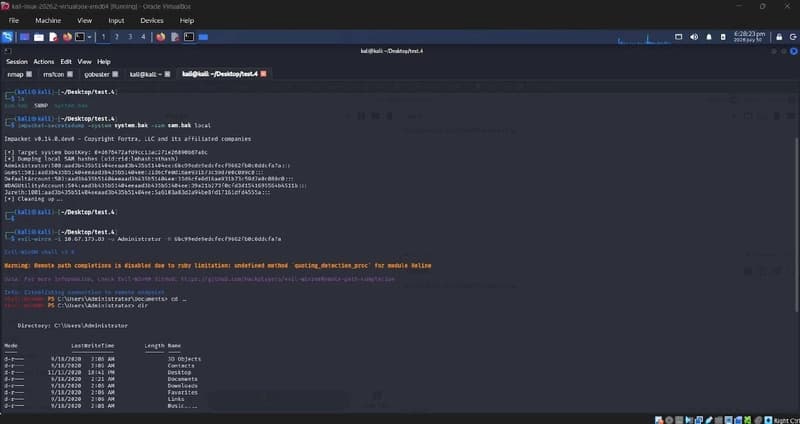This screenshot has width=800, height=424.
Task: Expand the terminal launcher dropdown arrow
Action: tap(89, 37)
